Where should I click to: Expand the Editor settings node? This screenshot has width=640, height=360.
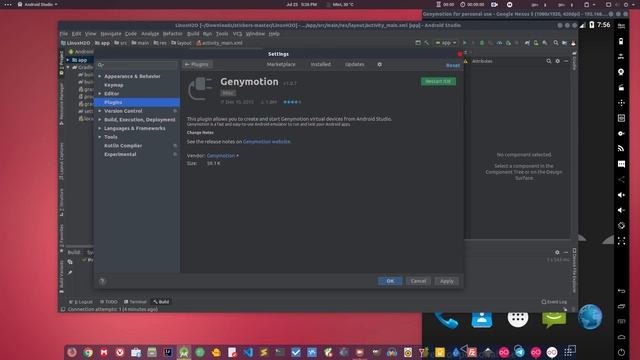(100, 93)
